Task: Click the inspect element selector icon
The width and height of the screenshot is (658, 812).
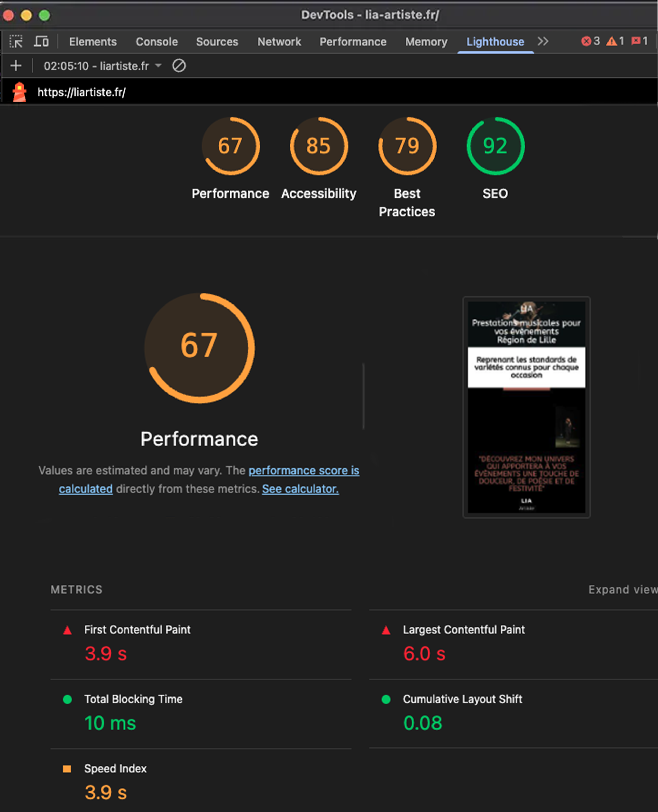Action: tap(16, 41)
